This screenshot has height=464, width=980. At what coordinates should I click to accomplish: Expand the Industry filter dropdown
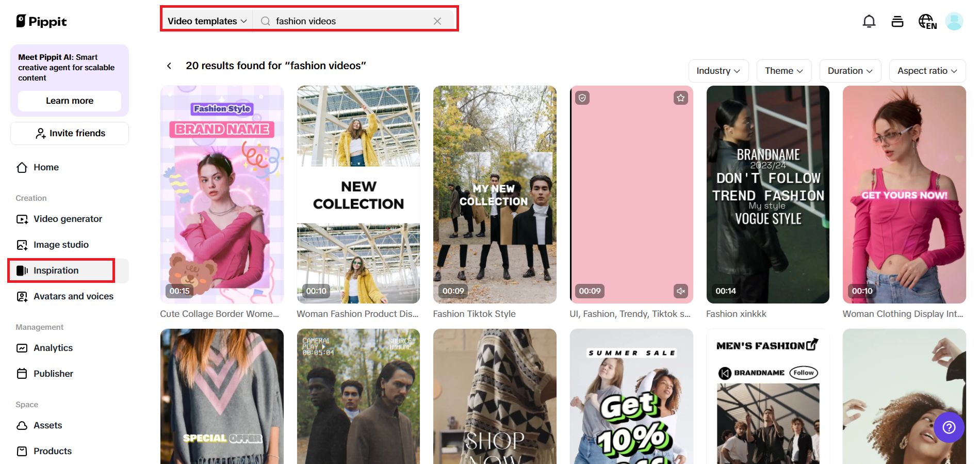[718, 71]
